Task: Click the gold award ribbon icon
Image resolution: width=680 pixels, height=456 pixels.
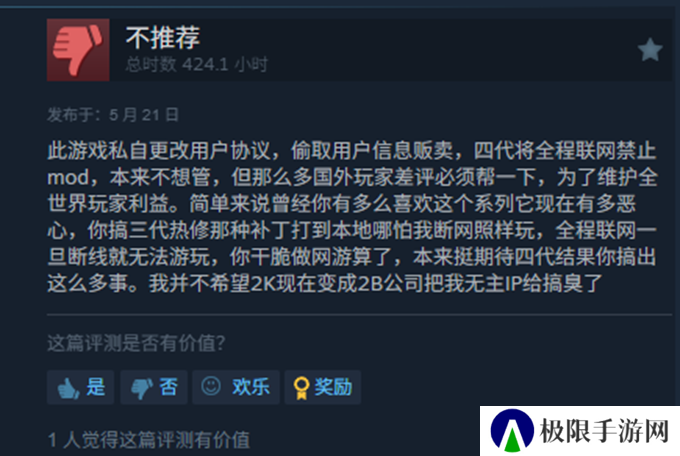Action: coord(301,387)
